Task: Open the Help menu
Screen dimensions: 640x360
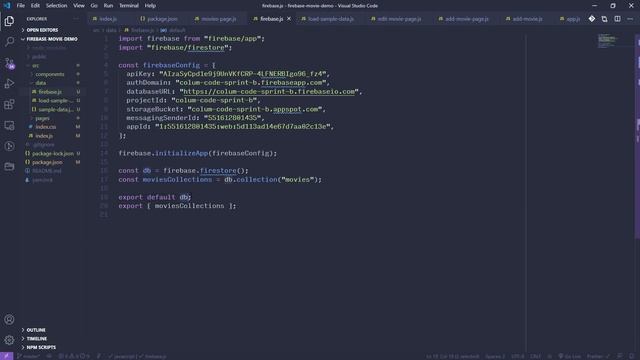Action: [x=150, y=6]
